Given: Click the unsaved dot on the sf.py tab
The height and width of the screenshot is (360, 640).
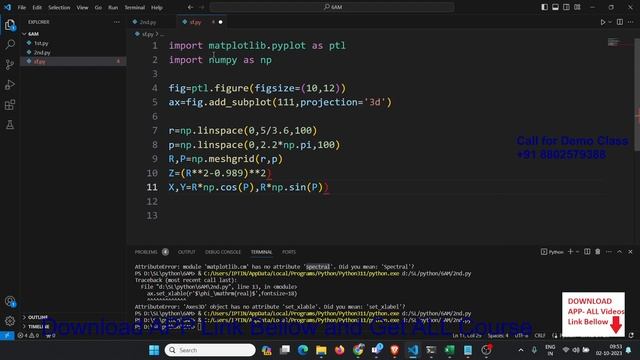Looking at the screenshot, I should 220,22.
